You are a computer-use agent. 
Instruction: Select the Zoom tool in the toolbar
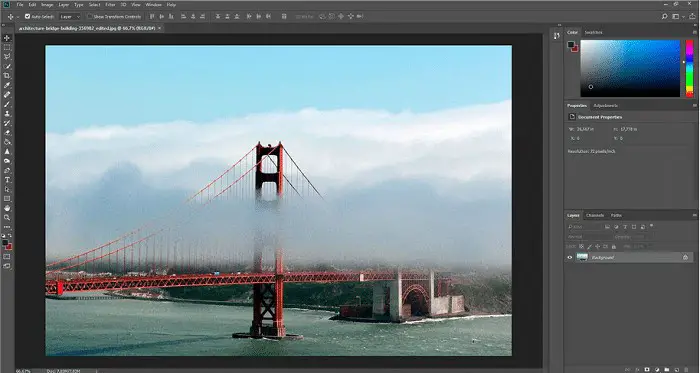point(7,218)
